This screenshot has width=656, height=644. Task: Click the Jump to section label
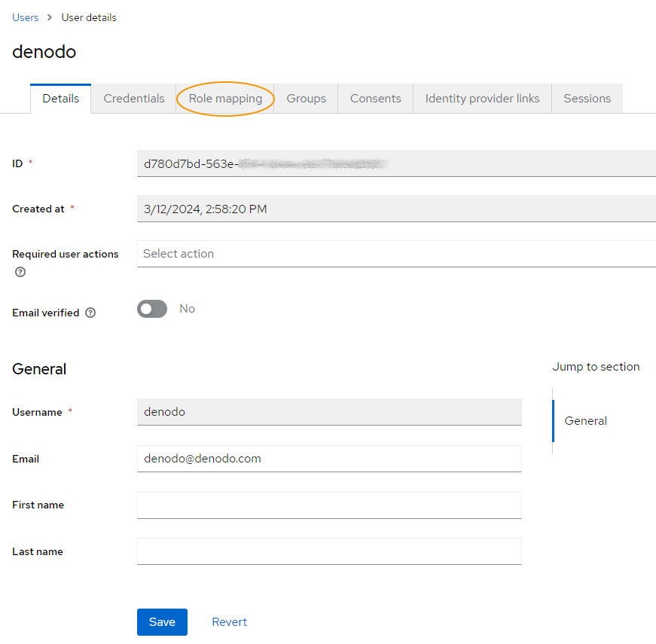596,367
